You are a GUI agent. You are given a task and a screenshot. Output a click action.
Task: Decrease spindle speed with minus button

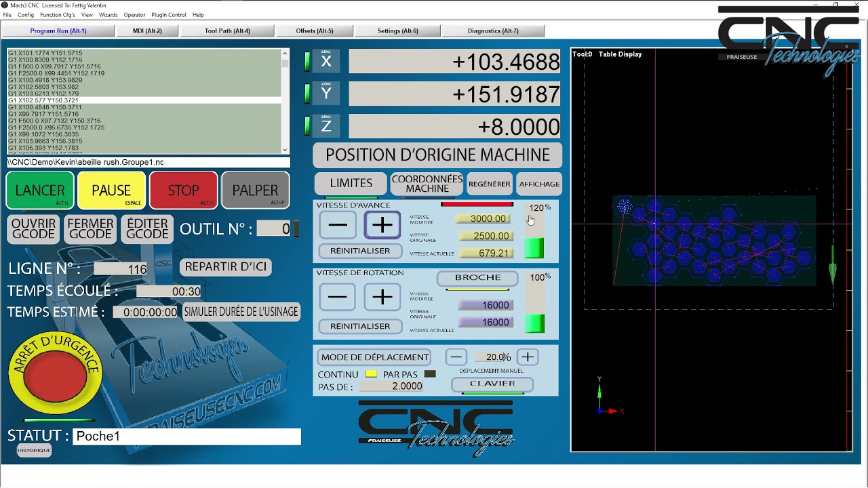coord(338,297)
